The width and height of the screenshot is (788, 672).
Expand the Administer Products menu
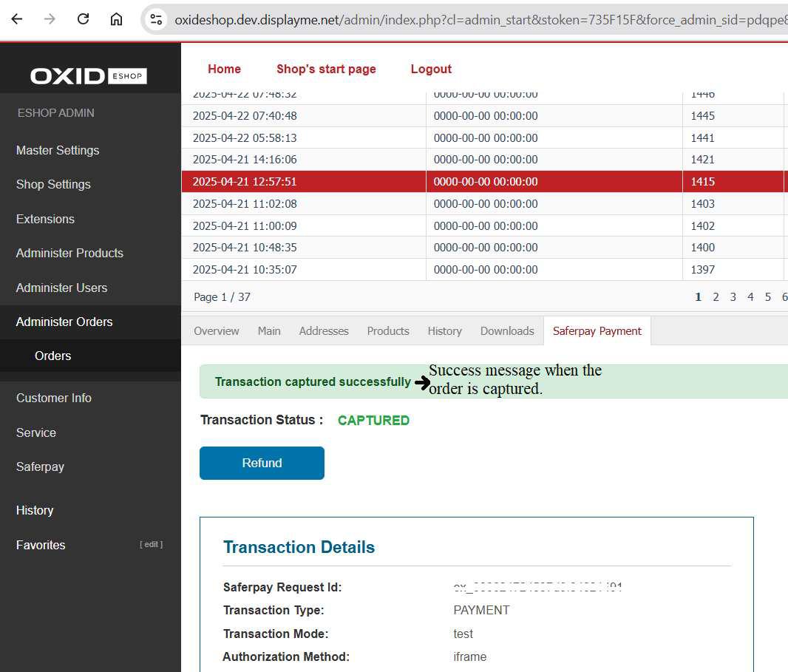(x=69, y=253)
